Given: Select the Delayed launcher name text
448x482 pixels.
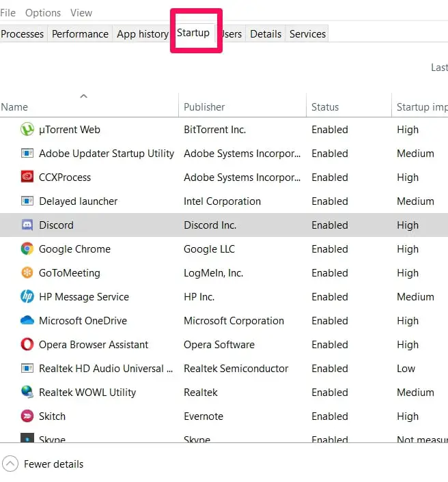Looking at the screenshot, I should [78, 201].
